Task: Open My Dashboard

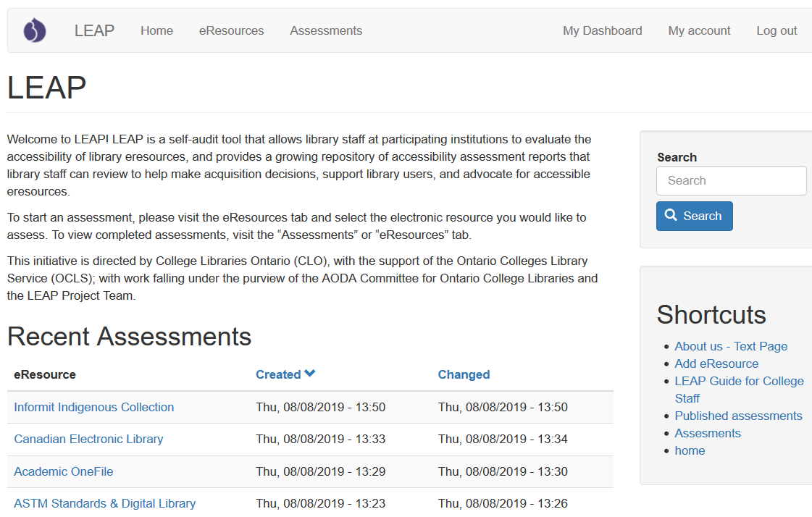Action: [602, 30]
